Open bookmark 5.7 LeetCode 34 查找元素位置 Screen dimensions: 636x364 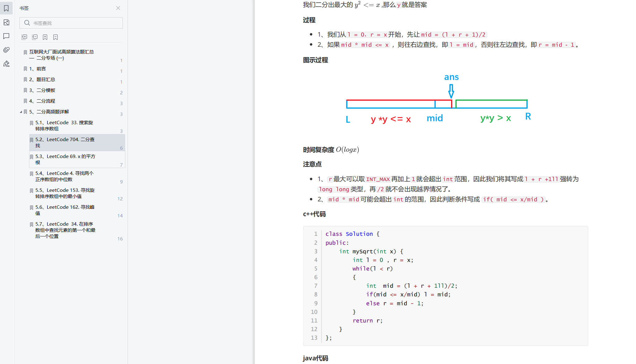[x=65, y=230]
